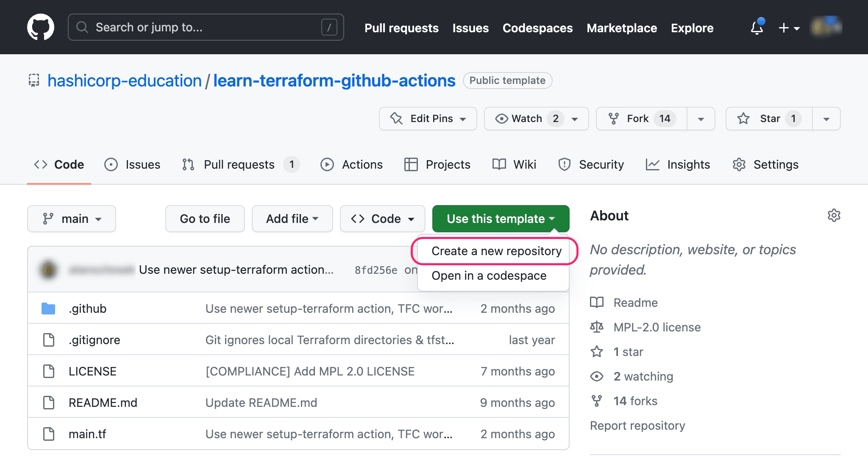Open the repository Settings tab
This screenshot has height=456, width=868.
pyautogui.click(x=765, y=164)
